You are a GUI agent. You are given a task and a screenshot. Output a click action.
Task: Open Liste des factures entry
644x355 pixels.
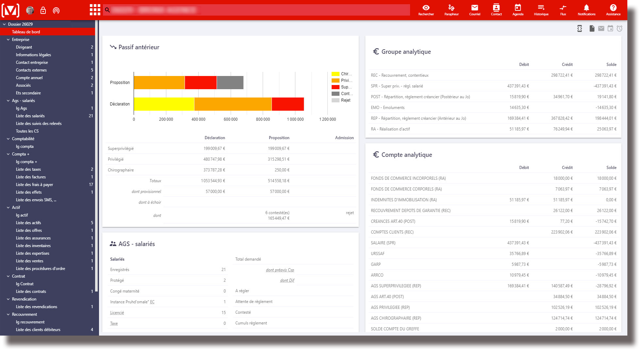click(31, 177)
